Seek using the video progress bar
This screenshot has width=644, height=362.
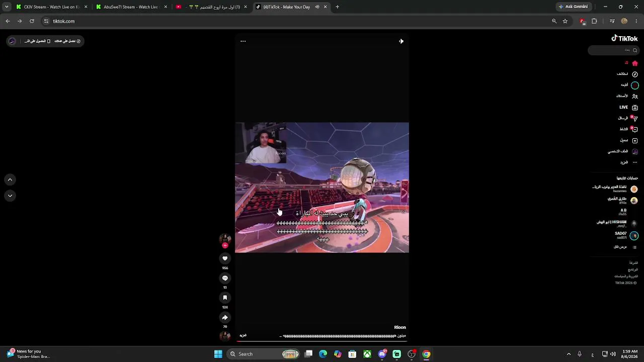322,341
